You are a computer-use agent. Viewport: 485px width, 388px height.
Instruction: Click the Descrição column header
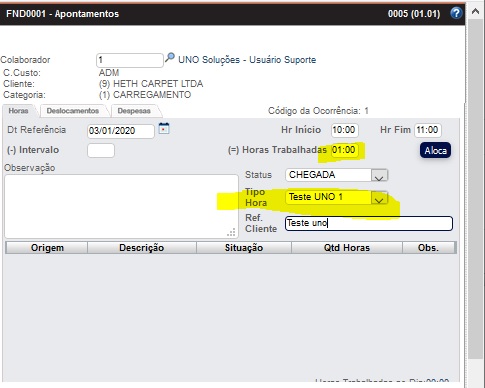pos(142,248)
